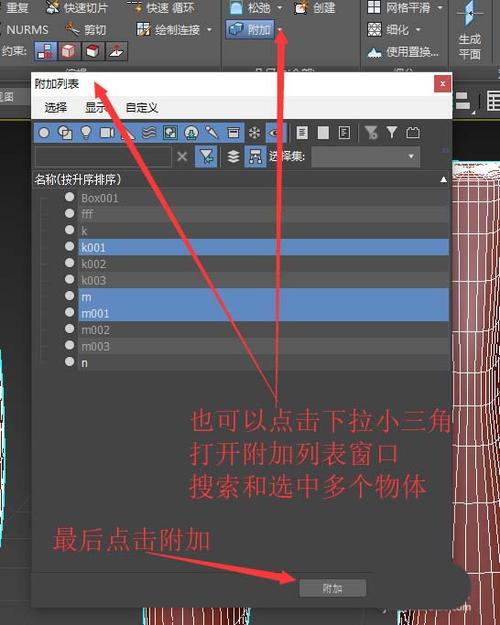The width and height of the screenshot is (500, 625).
Task: Select k001 row in the list
Action: (263, 247)
